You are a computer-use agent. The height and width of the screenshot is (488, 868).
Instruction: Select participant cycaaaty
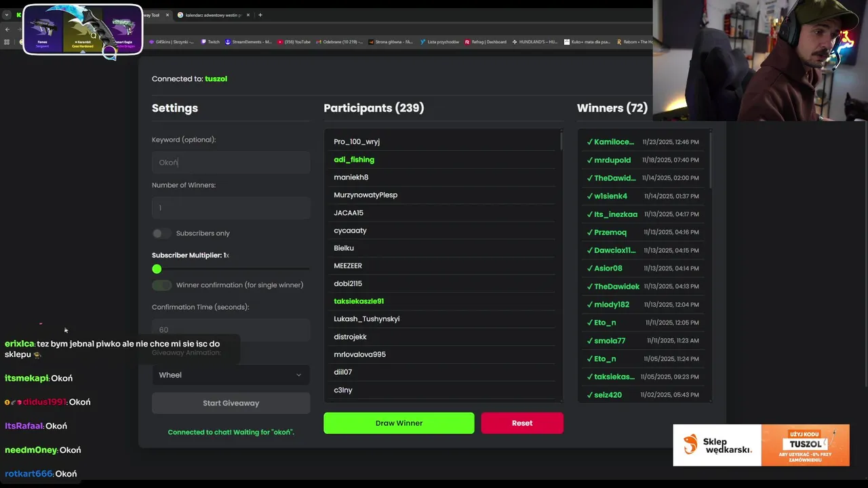350,230
